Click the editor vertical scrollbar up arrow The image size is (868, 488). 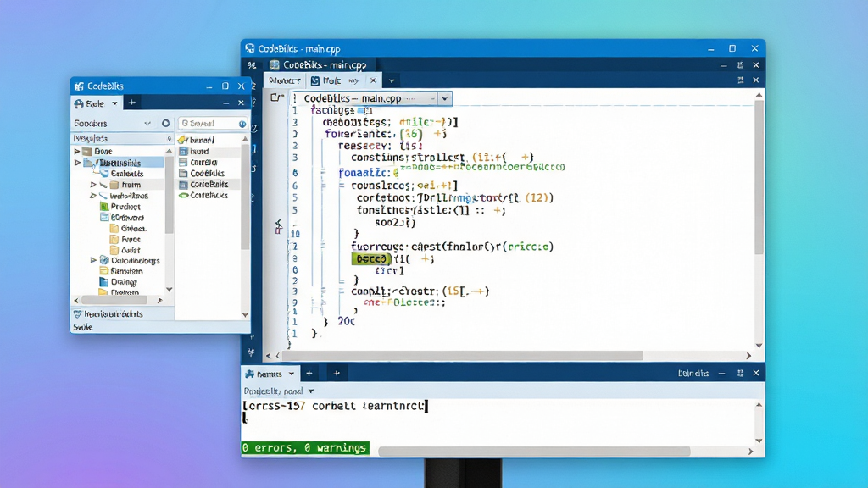pyautogui.click(x=759, y=95)
